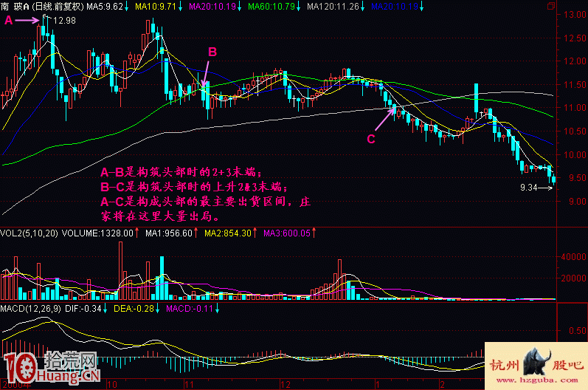Select the MA120:11.26 indicator label

pos(333,7)
